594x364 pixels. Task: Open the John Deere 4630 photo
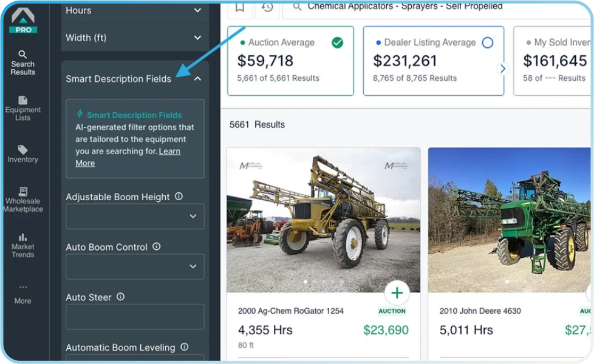(x=509, y=220)
